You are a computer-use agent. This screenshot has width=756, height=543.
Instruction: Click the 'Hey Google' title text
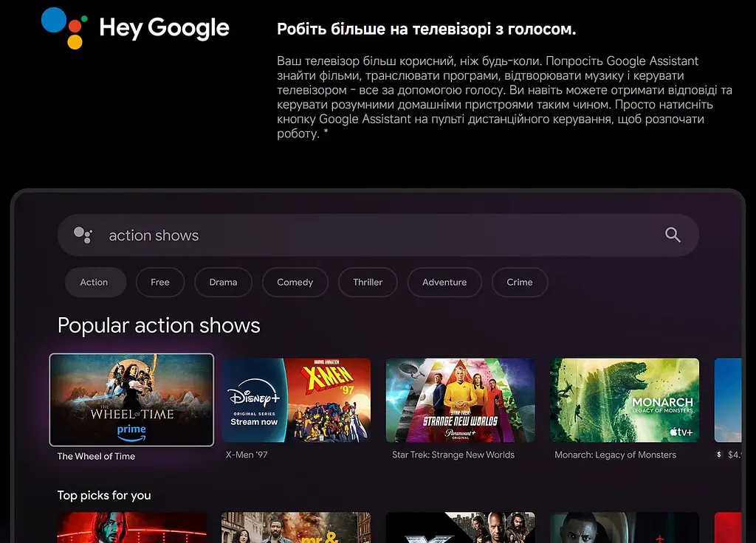click(164, 28)
